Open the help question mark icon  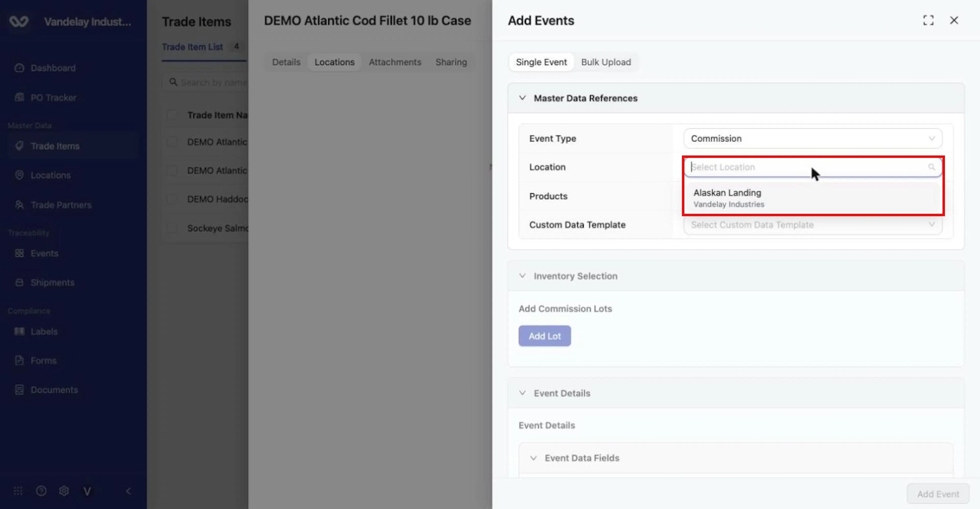point(41,491)
